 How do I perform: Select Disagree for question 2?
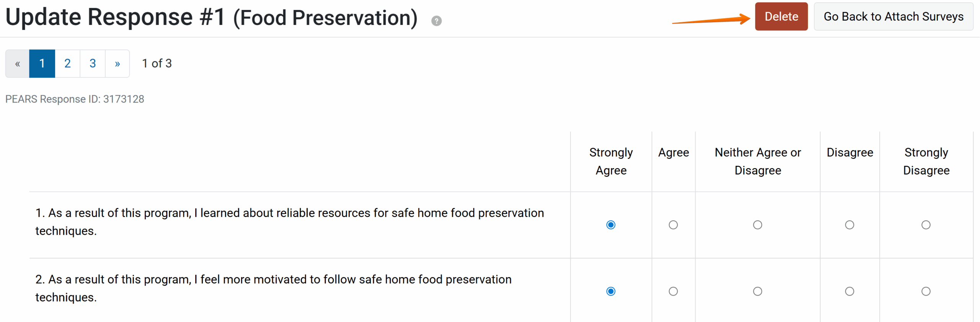coord(849,291)
